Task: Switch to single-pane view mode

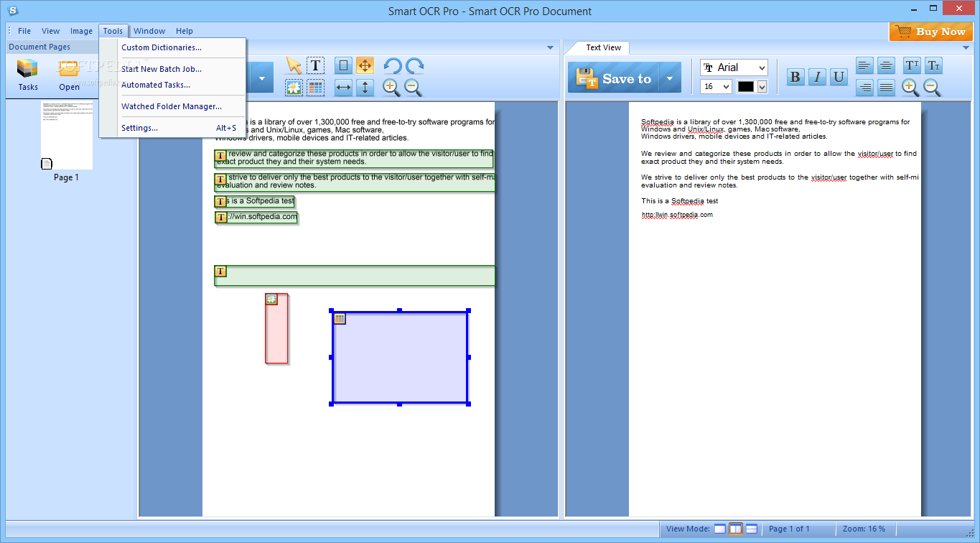Action: pos(720,529)
